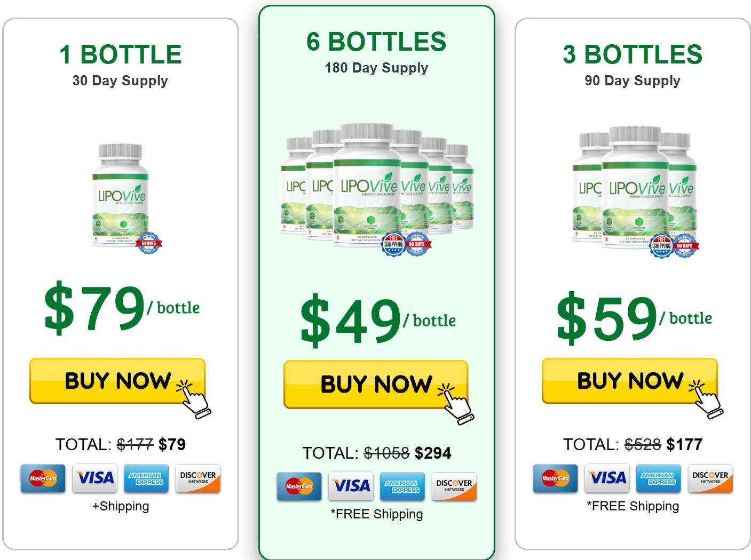Click Visa icon under 1 Bottle plan
The image size is (751, 560).
point(95,478)
